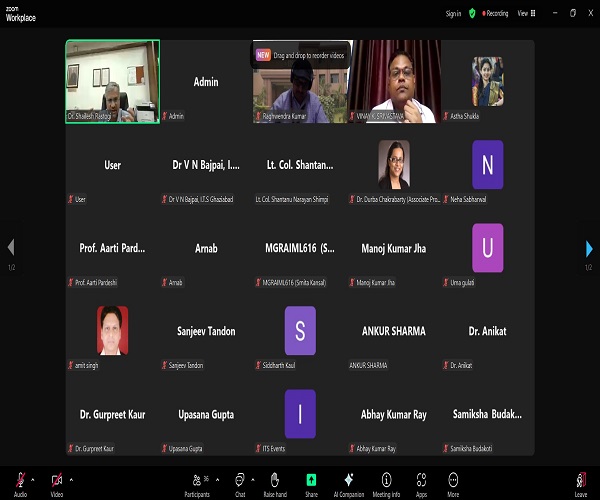600x500 pixels.
Task: Click Siddharth Kaul's S avatar
Action: pos(300,331)
